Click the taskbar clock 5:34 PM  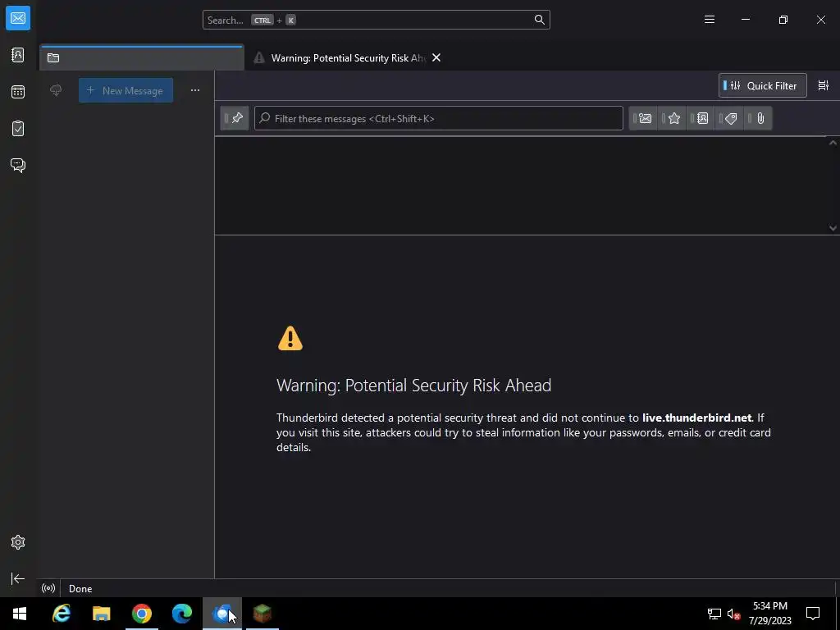pos(769,606)
